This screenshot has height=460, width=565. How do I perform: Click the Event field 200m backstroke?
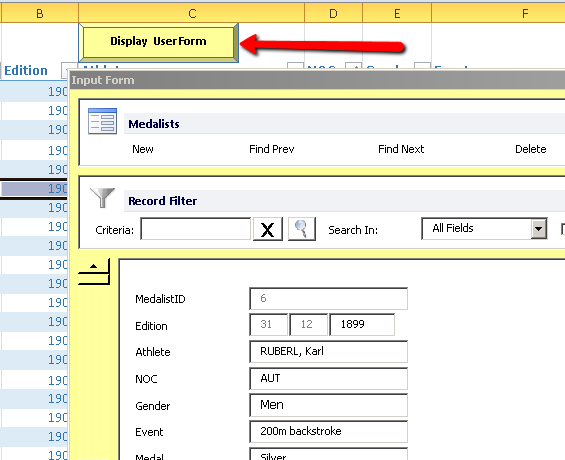point(328,432)
